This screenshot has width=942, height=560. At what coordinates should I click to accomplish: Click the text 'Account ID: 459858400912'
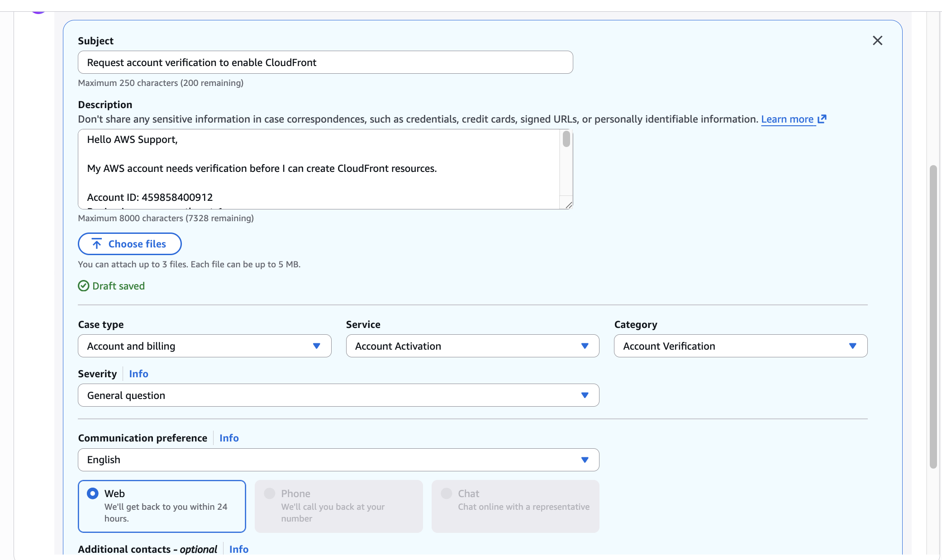coord(150,197)
